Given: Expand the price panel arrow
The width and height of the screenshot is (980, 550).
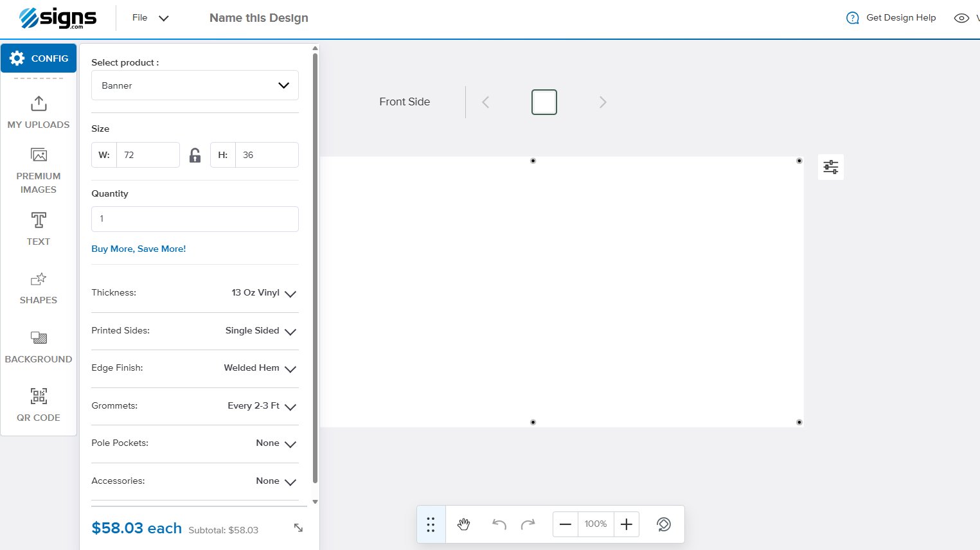Looking at the screenshot, I should (x=298, y=528).
